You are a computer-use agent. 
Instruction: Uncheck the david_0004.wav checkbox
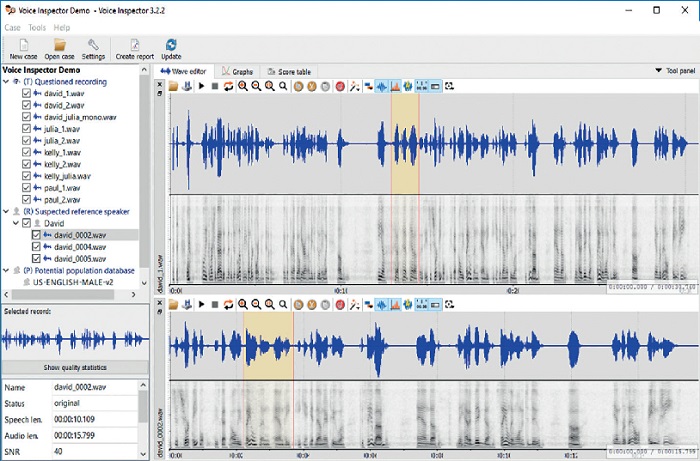point(38,246)
